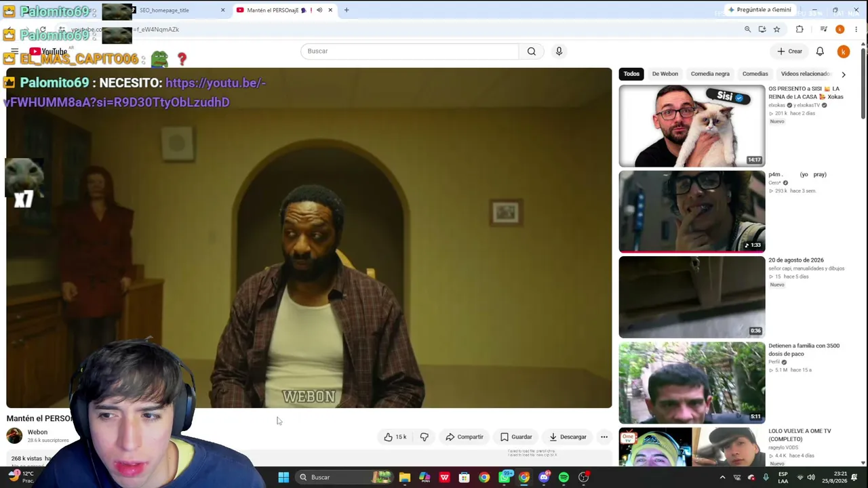
Task: Install app via address bar icon
Action: (x=762, y=30)
